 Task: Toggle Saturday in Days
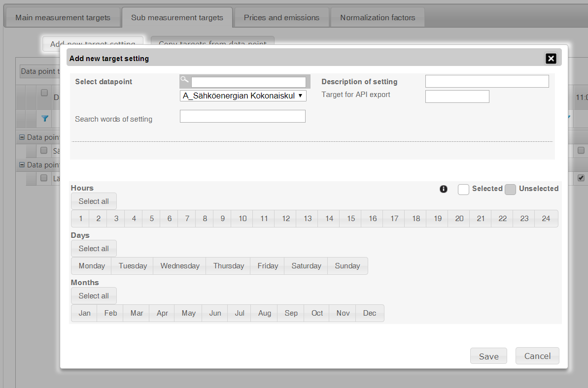click(306, 266)
